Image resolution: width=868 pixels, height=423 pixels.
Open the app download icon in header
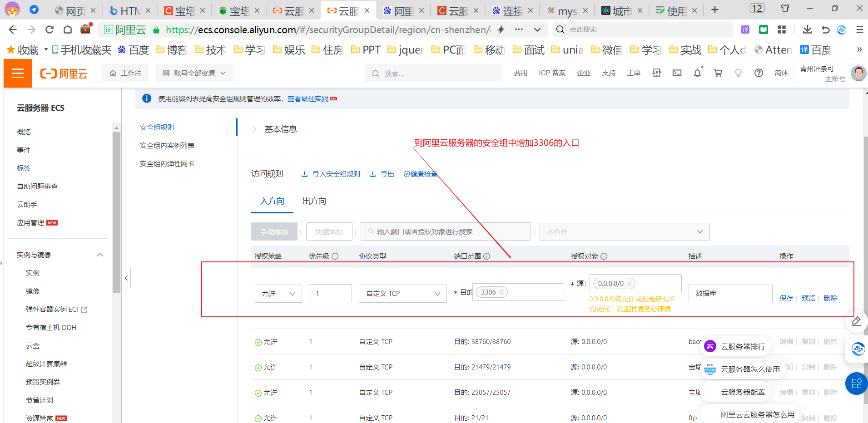point(656,73)
